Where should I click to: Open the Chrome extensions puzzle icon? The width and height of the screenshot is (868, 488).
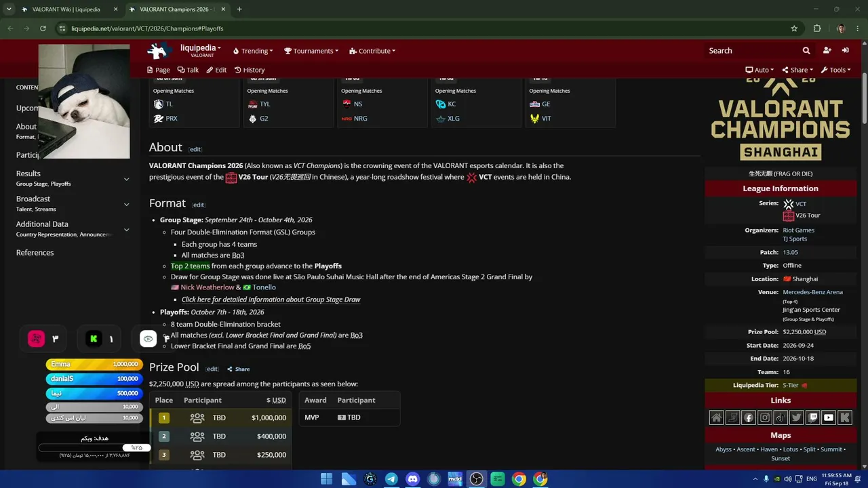coord(817,28)
